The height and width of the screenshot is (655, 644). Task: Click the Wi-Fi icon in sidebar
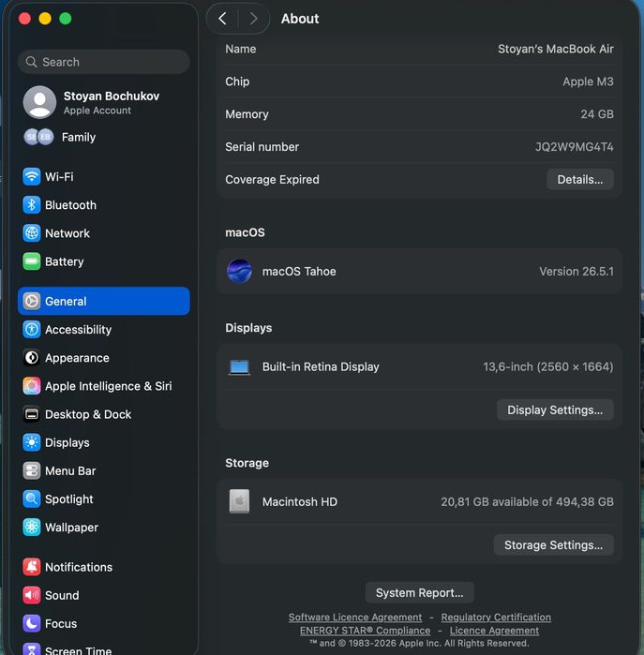(x=31, y=177)
